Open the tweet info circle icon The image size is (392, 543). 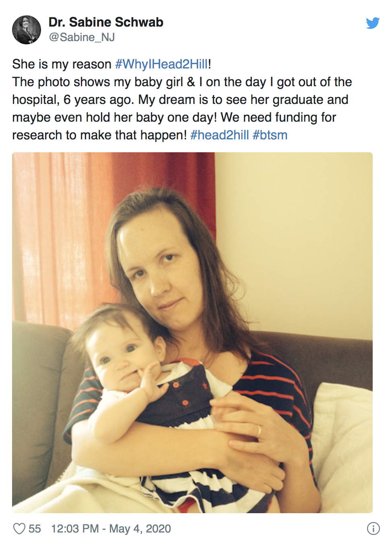coord(373,528)
